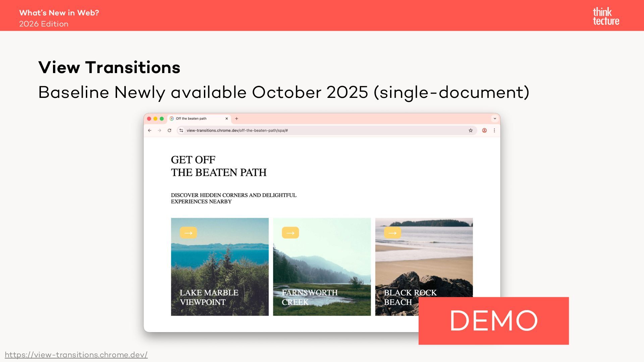Open the Farnsworth Creek photo card
This screenshot has width=644, height=362.
tap(322, 267)
